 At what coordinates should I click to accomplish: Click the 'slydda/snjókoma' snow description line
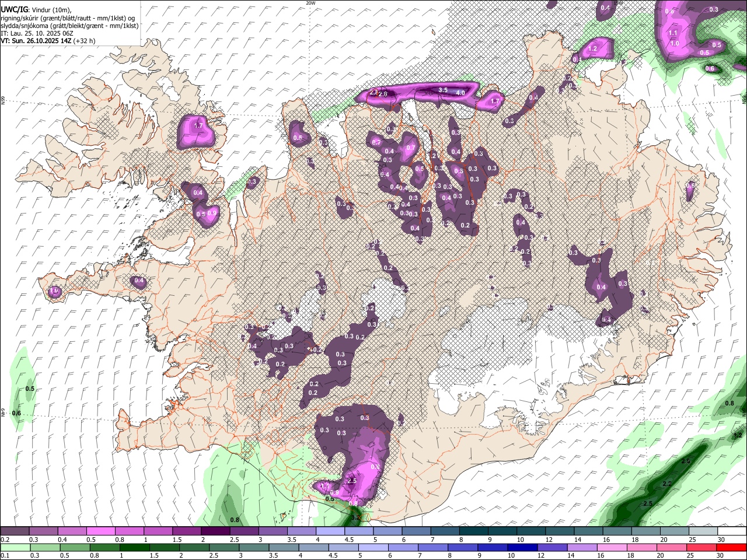[x=69, y=26]
